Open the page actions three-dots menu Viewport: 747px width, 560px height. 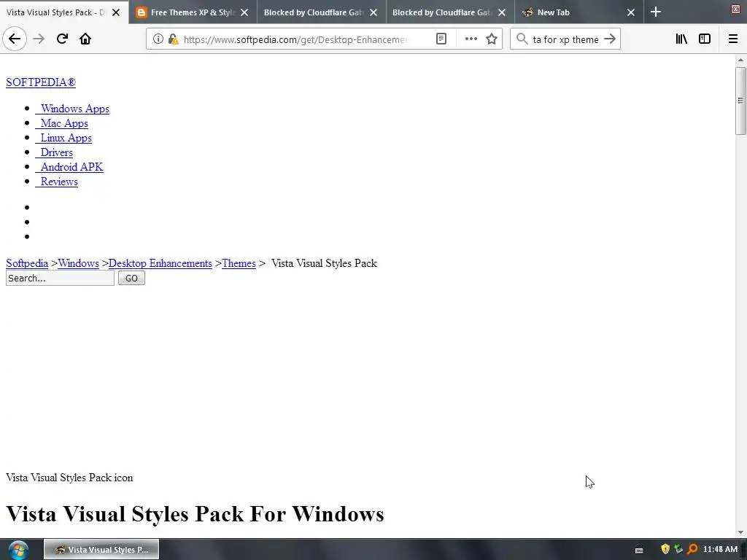(471, 39)
